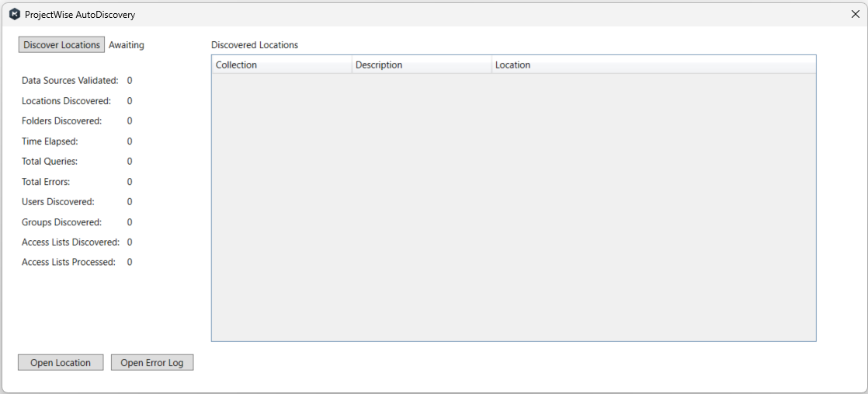Select the Description column header

pyautogui.click(x=421, y=65)
